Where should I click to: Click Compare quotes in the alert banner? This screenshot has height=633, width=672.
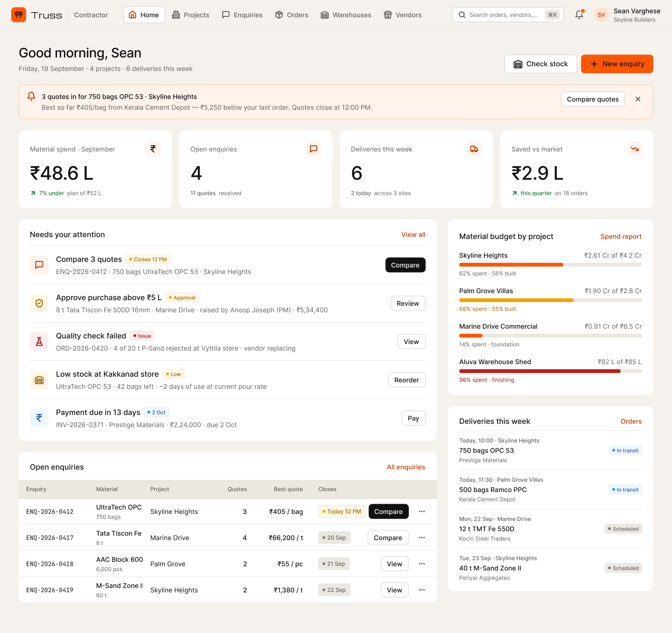593,99
